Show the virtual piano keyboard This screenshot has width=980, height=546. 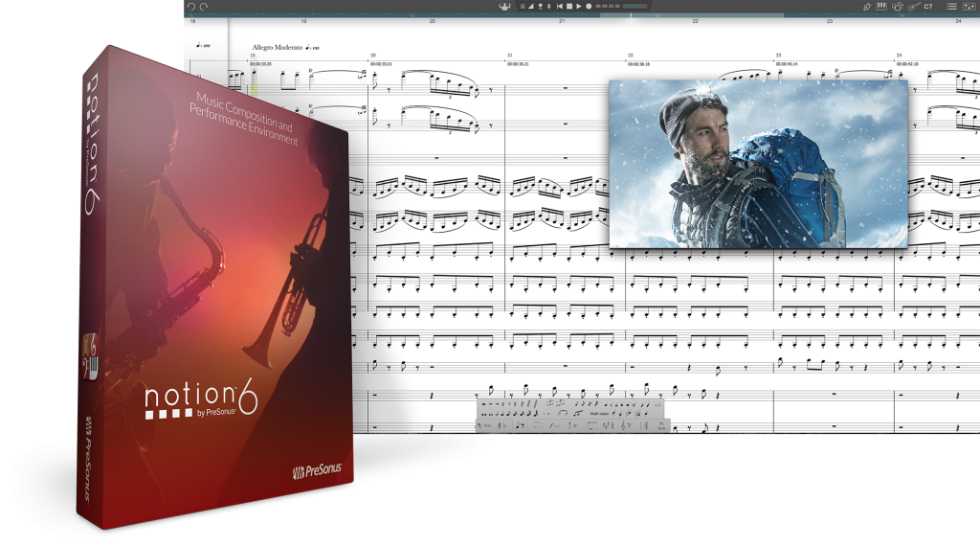881,7
